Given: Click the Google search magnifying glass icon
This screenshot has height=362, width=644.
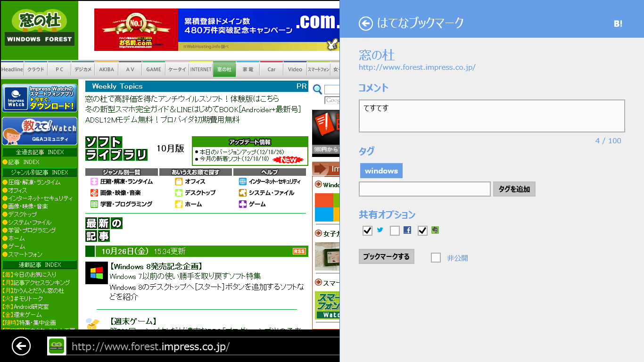Looking at the screenshot, I should pyautogui.click(x=317, y=89).
